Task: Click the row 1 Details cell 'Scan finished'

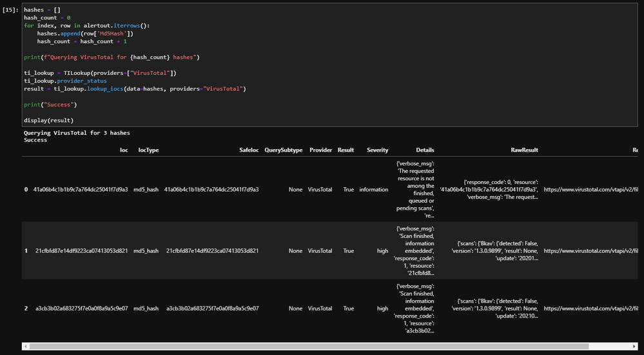Action: (x=414, y=251)
